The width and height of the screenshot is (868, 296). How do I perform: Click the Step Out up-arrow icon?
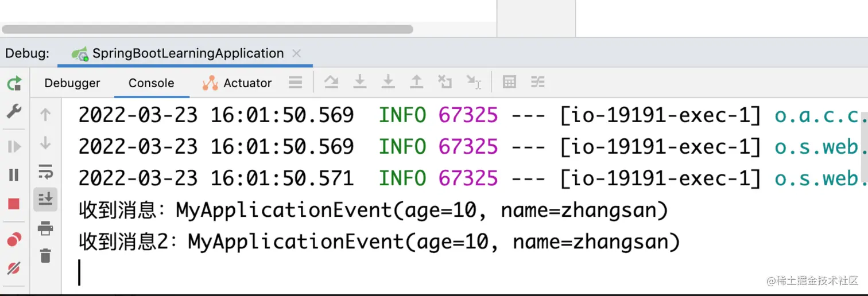pyautogui.click(x=417, y=83)
